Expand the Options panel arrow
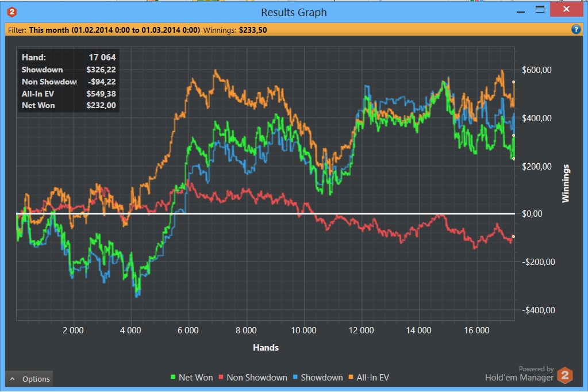Image resolution: width=588 pixels, height=392 pixels. [13, 379]
